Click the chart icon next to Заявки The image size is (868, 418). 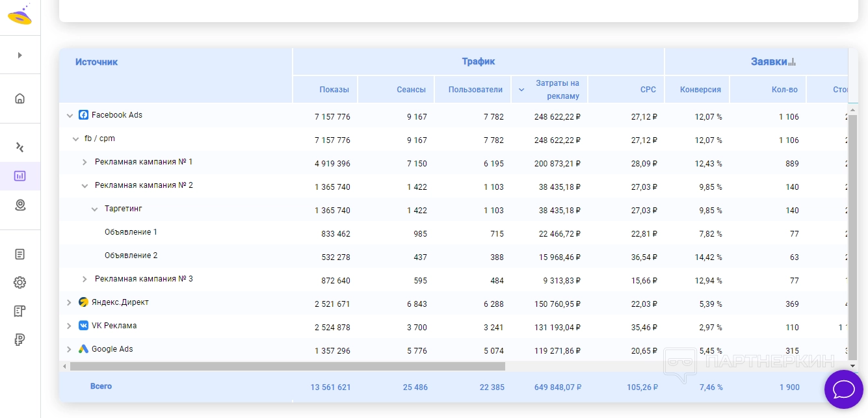[792, 62]
